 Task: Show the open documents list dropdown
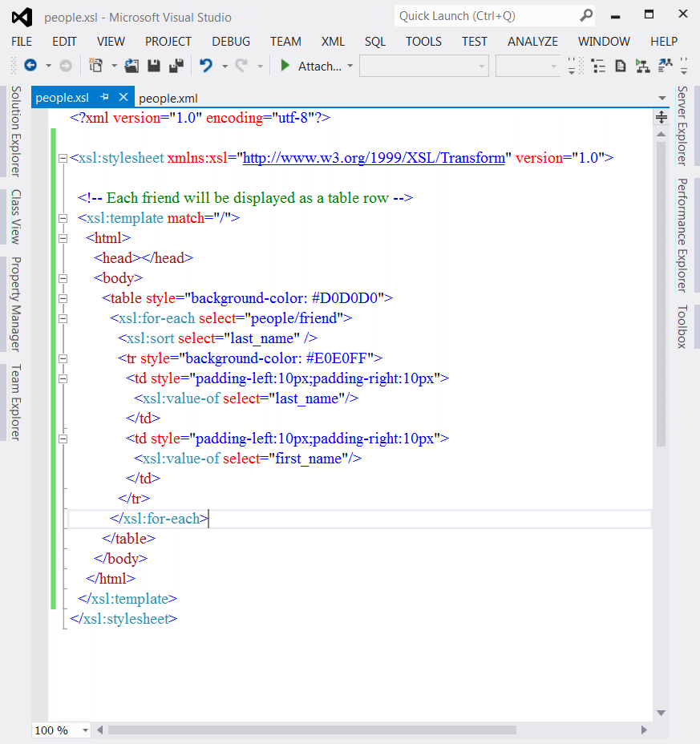click(x=662, y=98)
